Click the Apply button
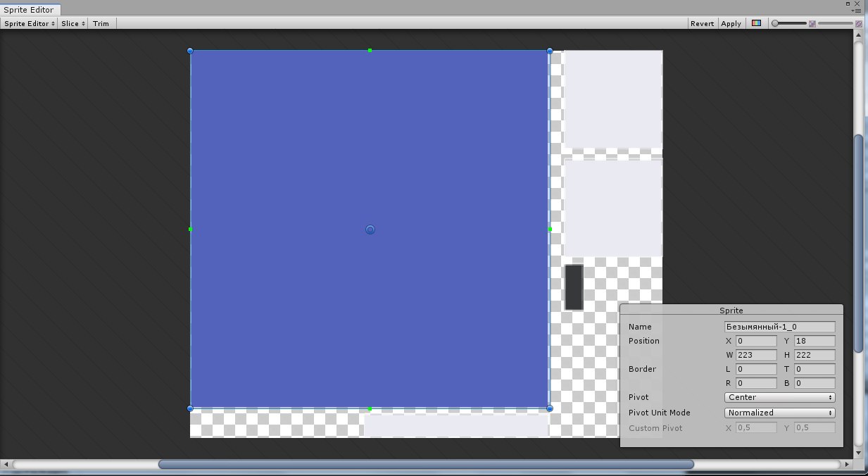The image size is (868, 476). pos(731,23)
